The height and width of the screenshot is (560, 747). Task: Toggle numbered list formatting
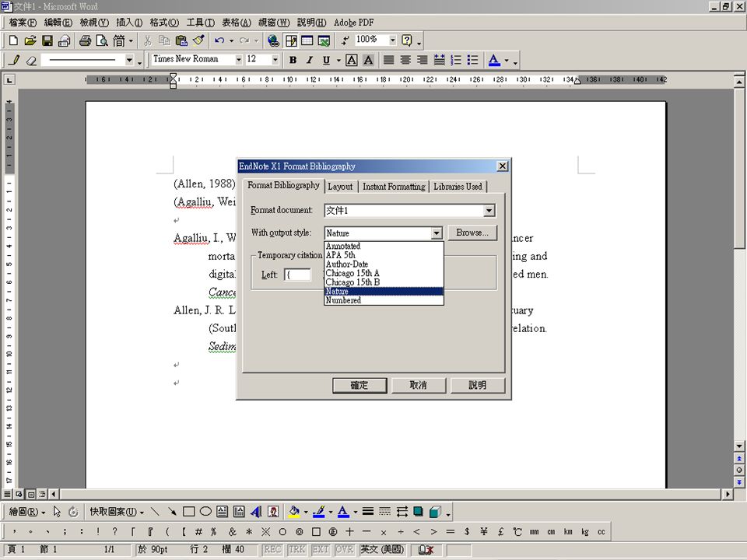coord(456,60)
